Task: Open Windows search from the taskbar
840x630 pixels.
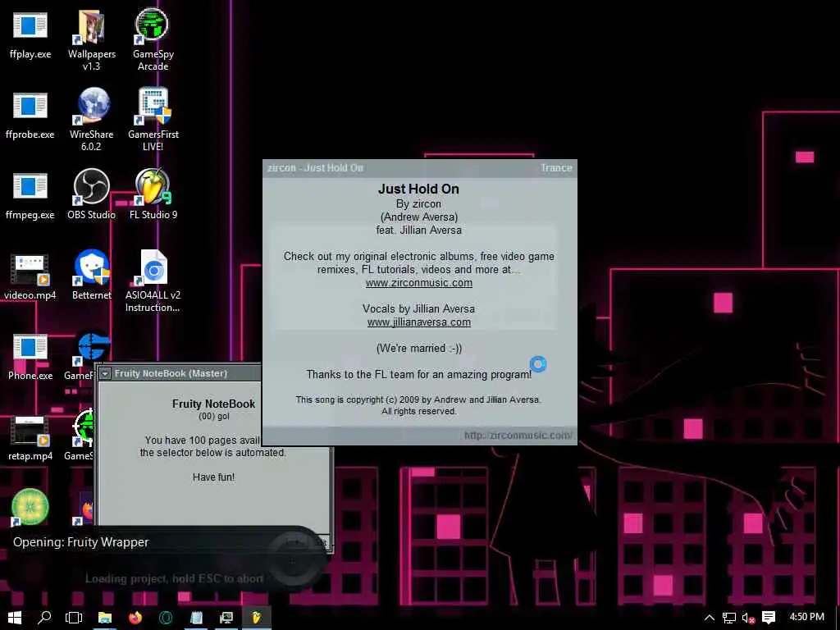Action: coord(44,617)
